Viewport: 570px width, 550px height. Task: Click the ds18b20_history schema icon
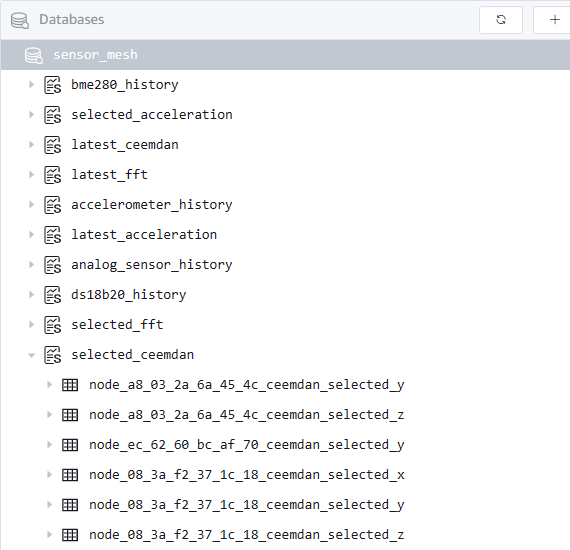(x=53, y=295)
